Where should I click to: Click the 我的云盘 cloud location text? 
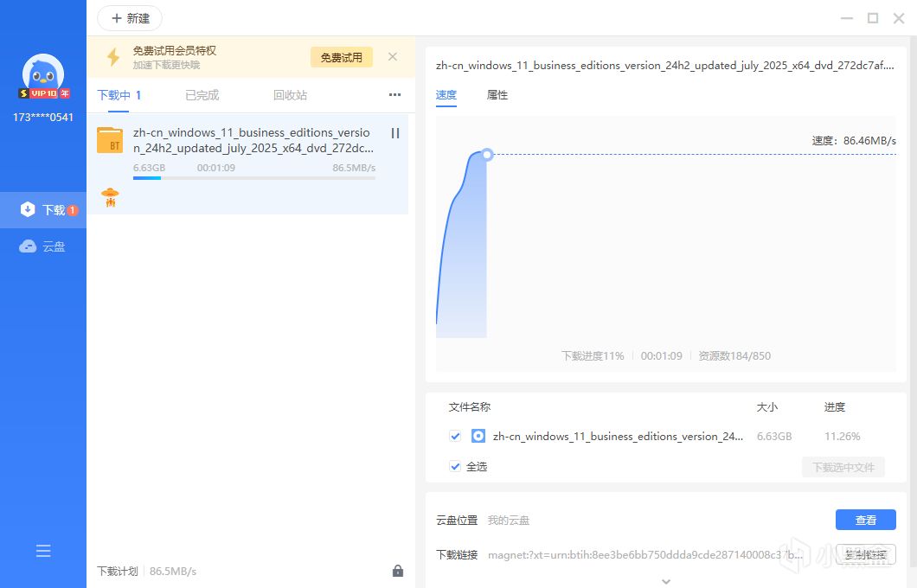[x=509, y=521]
